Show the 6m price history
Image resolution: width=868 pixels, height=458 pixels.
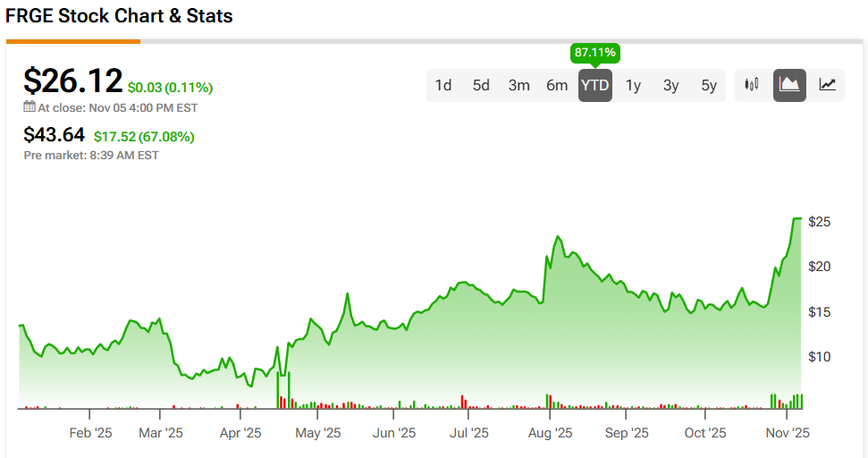(557, 86)
